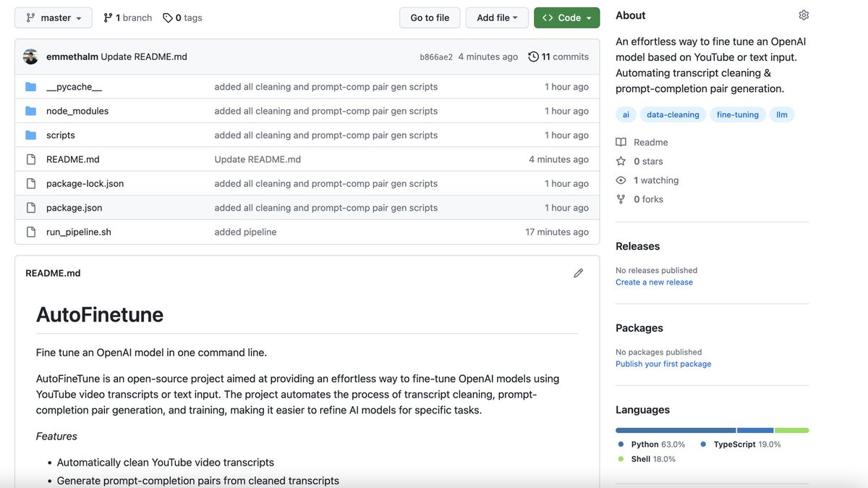Viewport: 868px width, 488px height.
Task: Open the scripts folder
Action: coord(61,135)
